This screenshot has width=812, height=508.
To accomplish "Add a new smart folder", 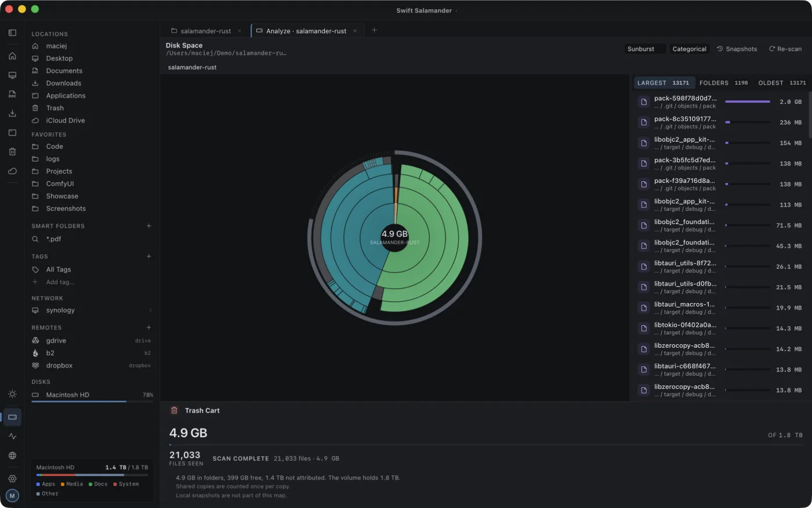I will coord(148,226).
